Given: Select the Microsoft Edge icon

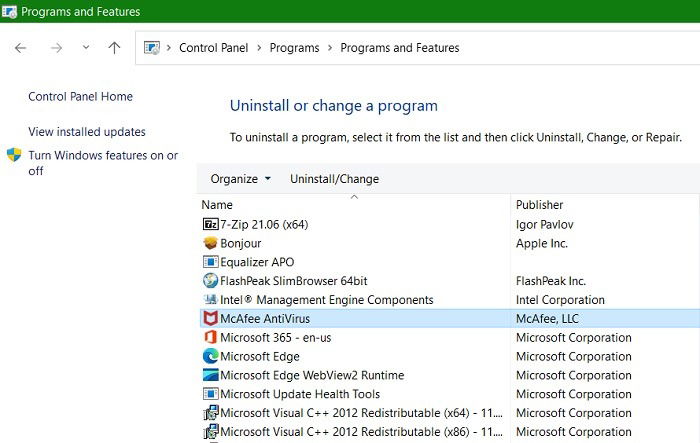Looking at the screenshot, I should click(x=210, y=356).
